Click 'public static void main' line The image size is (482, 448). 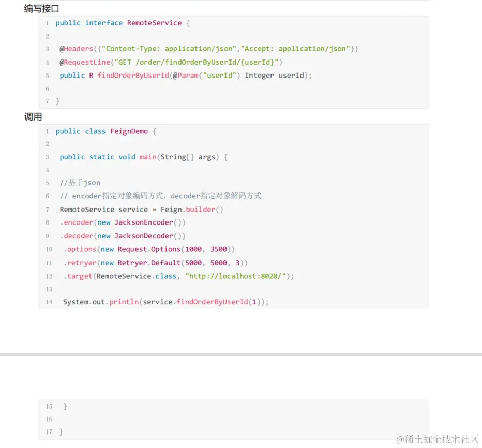pos(144,157)
